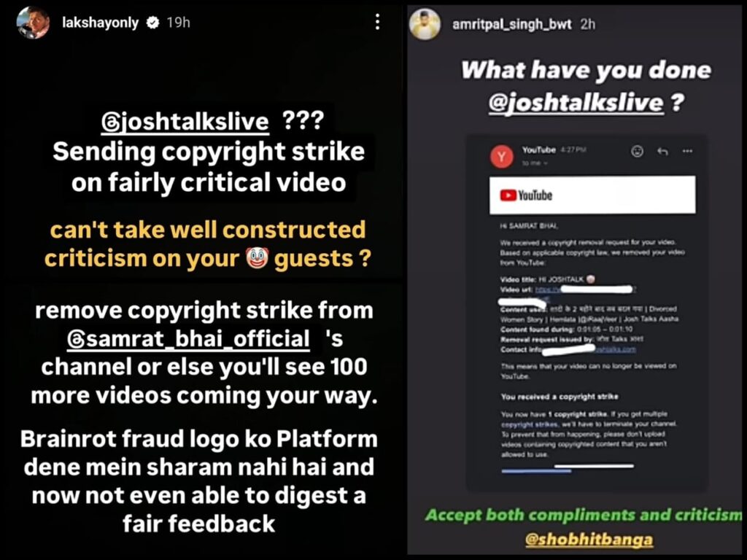Screen dimensions: 747x560
Task: Click the YouTube logo in email banner
Action: click(x=526, y=195)
